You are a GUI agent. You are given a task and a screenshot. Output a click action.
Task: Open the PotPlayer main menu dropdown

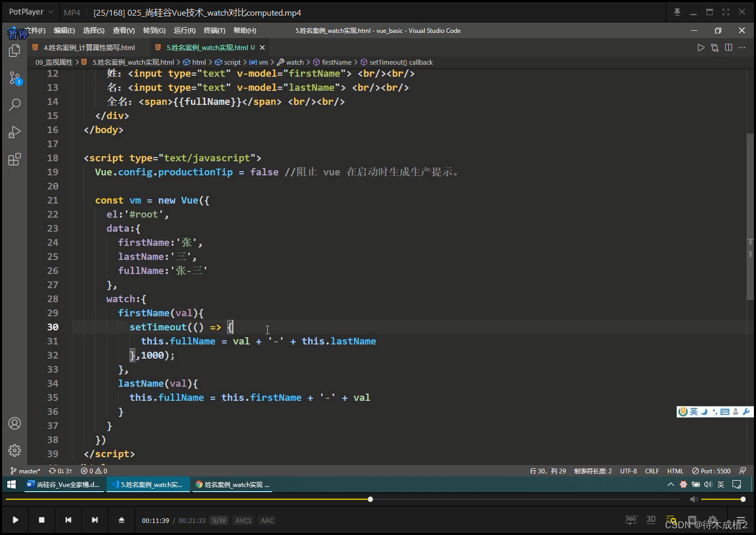[x=30, y=11]
